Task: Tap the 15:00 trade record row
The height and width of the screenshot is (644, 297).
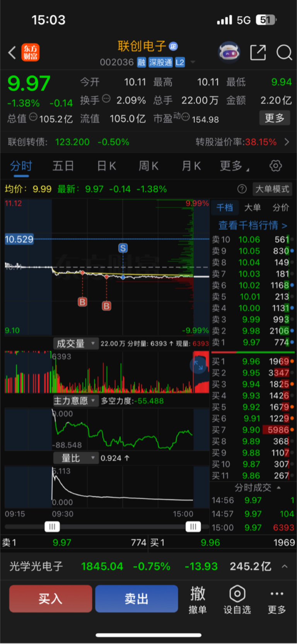Action: tap(253, 528)
